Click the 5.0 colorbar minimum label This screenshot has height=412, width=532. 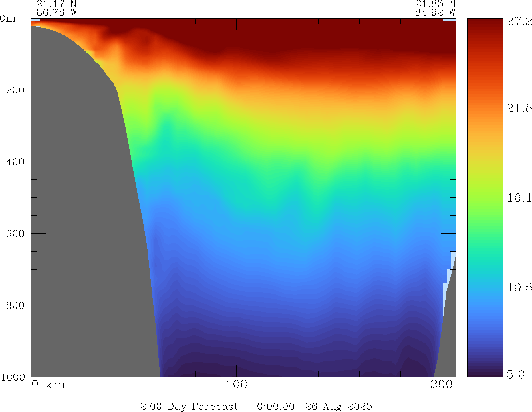[515, 374]
